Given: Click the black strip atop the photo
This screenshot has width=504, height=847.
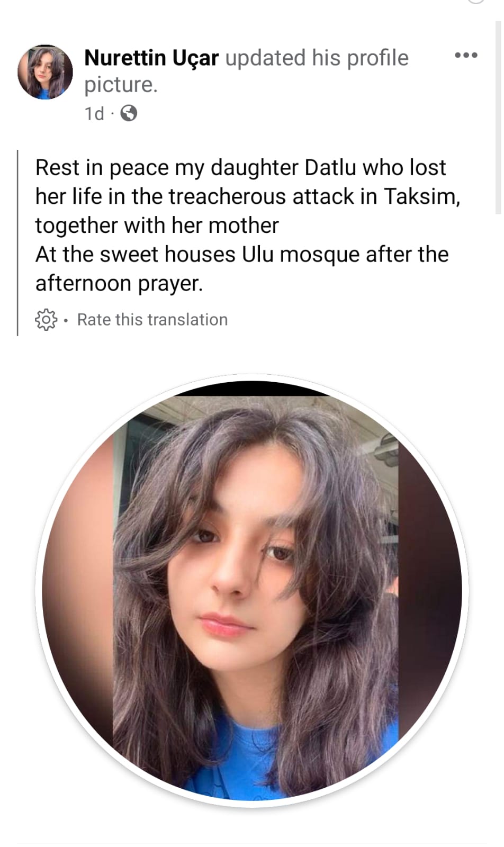Looking at the screenshot, I should (x=252, y=388).
